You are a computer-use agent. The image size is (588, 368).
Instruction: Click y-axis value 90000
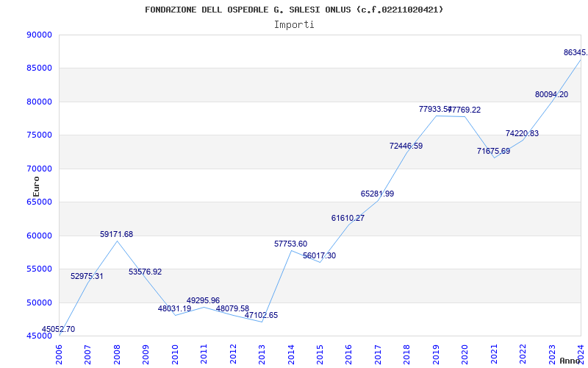(x=40, y=35)
